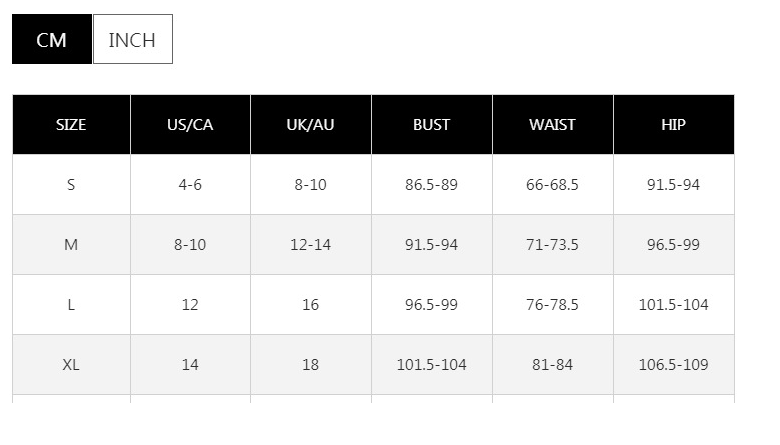This screenshot has width=780, height=445.
Task: Click the M UK/AU value 12-14
Action: point(310,245)
